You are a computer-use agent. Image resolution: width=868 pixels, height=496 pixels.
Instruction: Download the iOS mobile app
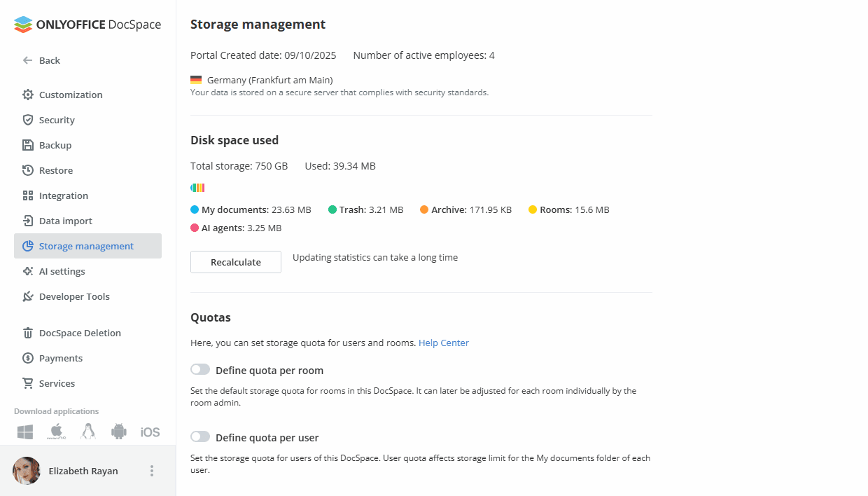[149, 432]
